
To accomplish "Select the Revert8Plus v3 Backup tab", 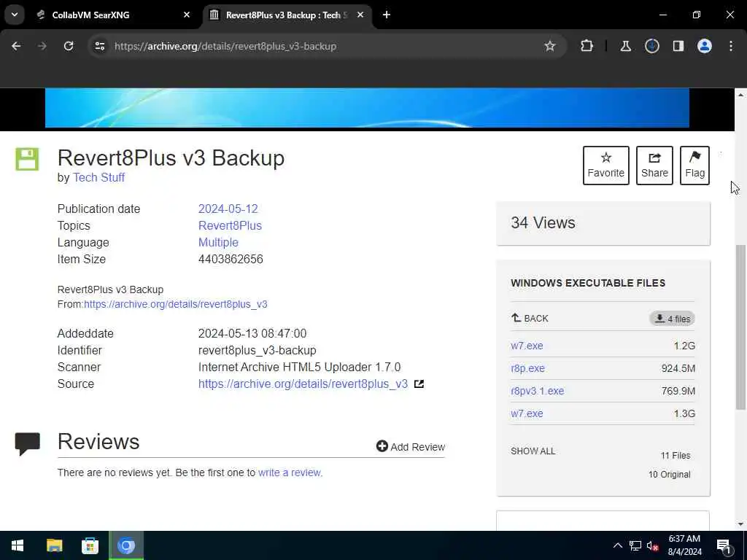I will click(287, 15).
